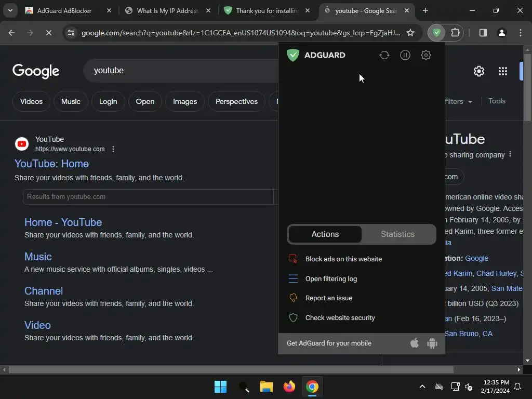Open File Explorer from taskbar
Image resolution: width=532 pixels, height=399 pixels.
(267, 387)
